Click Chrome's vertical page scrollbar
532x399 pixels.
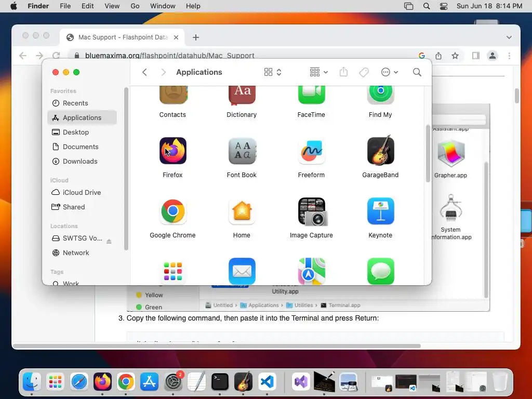coord(517,96)
